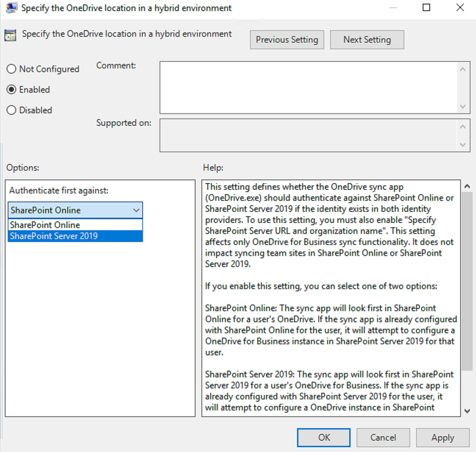This screenshot has width=476, height=452.
Task: Click the Comment box scroll down arrow
Action: click(x=463, y=107)
